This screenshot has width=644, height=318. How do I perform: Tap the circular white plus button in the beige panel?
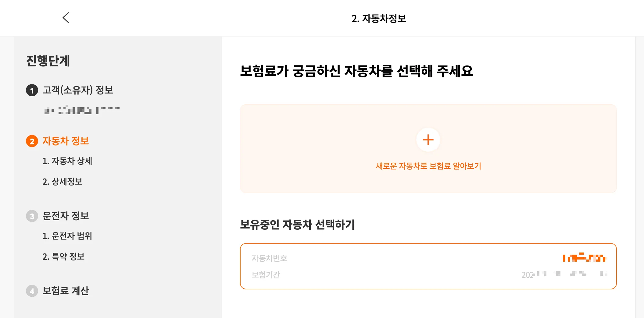pyautogui.click(x=428, y=140)
